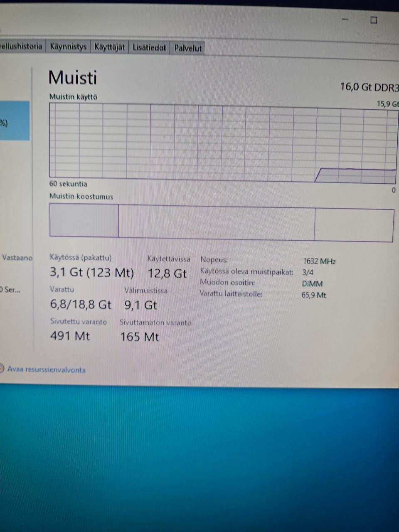Click the Varattu label

pyautogui.click(x=62, y=289)
